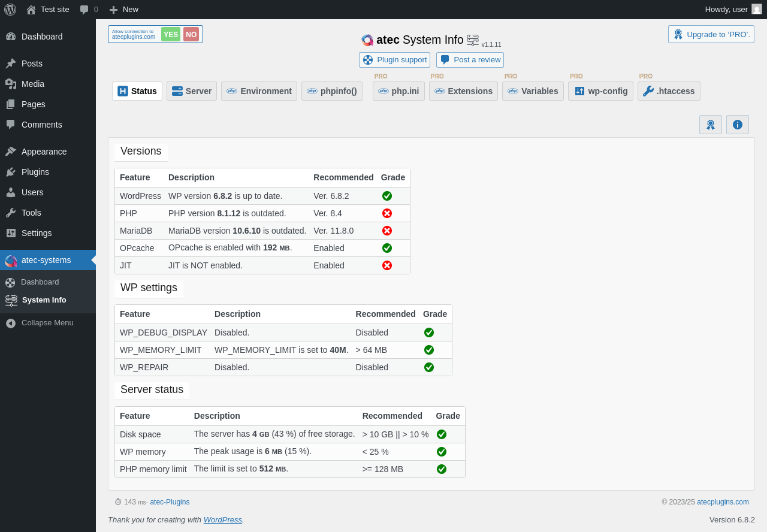
Task: Open the New content menu
Action: click(123, 10)
